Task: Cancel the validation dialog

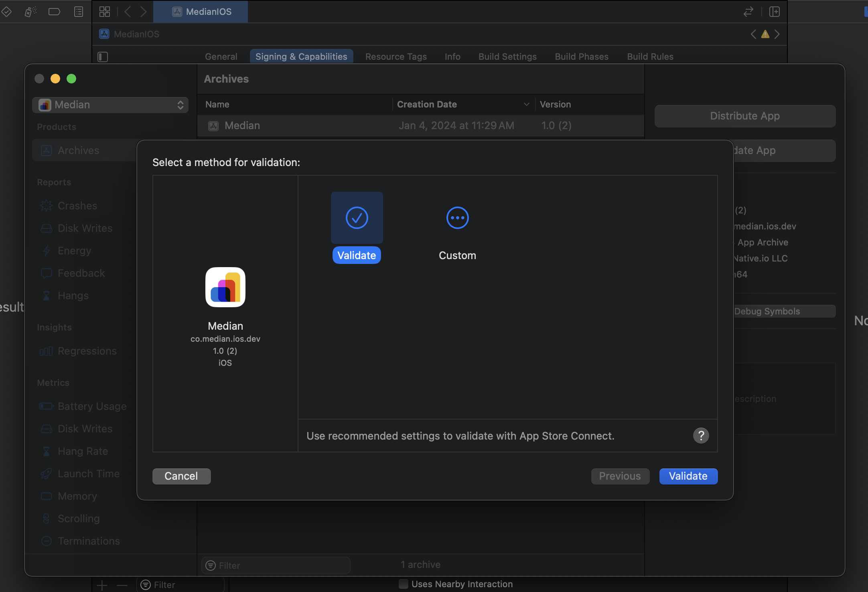Action: 181,476
